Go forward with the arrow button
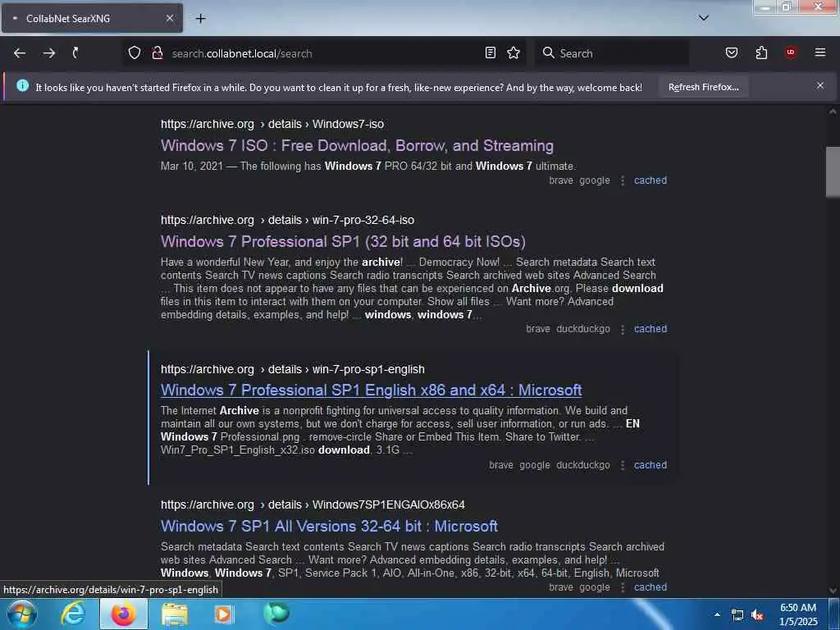This screenshot has height=630, width=840. (x=49, y=53)
